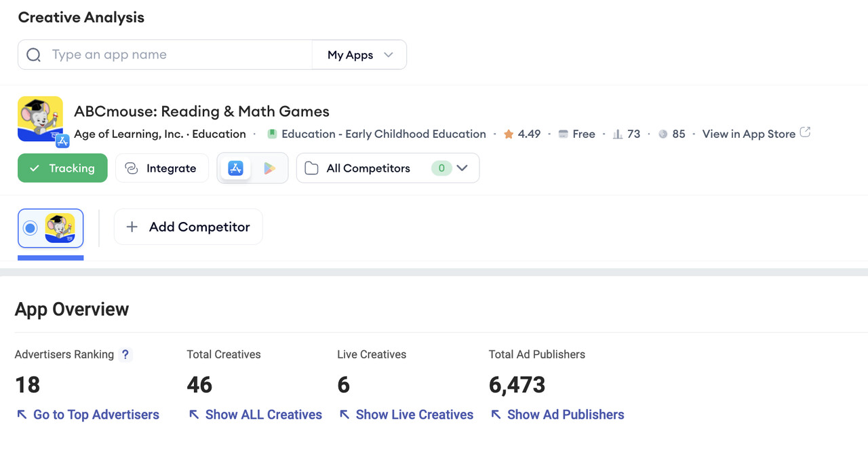Click the competitors count badge showing 0
Screen dimensions: 868x469
click(441, 168)
